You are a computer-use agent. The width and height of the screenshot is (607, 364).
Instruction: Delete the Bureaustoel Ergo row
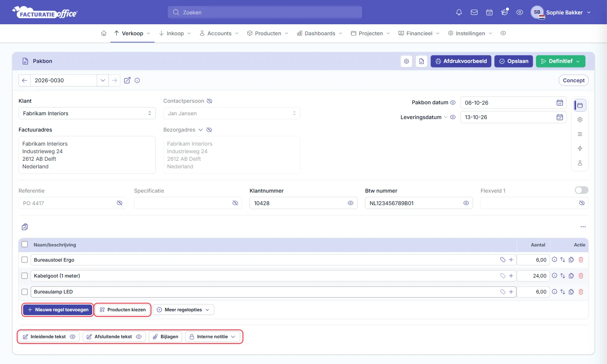click(581, 260)
